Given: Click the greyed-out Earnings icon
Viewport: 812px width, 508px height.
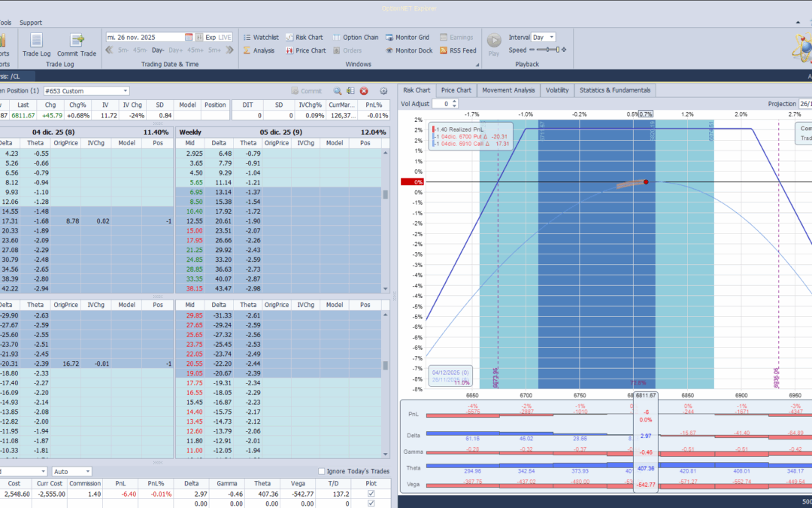Looking at the screenshot, I should (x=444, y=38).
